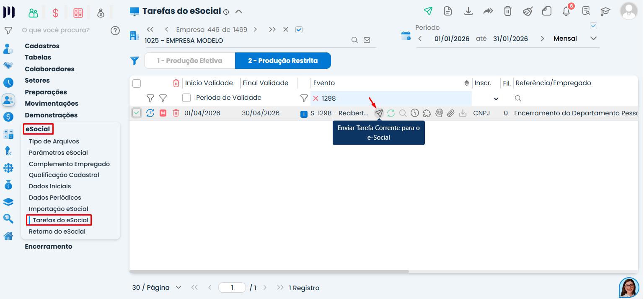Click blue sync arrows icon in S-1298 row

click(150, 113)
